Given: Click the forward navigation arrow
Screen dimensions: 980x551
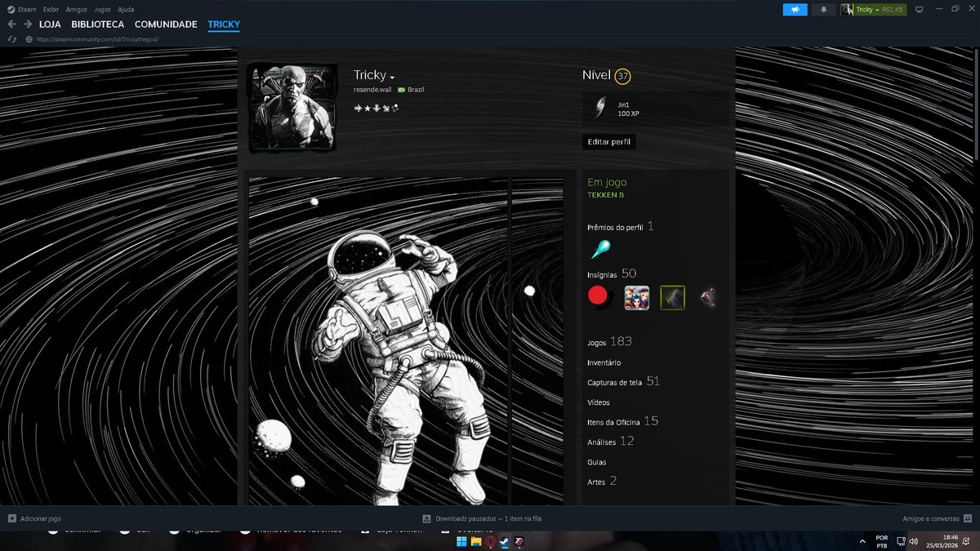Looking at the screenshot, I should (x=28, y=24).
